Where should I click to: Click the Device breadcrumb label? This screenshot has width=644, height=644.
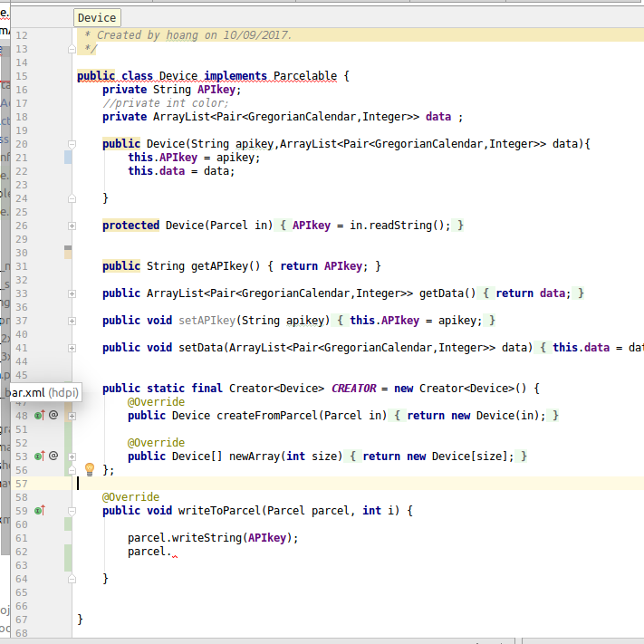pos(96,18)
